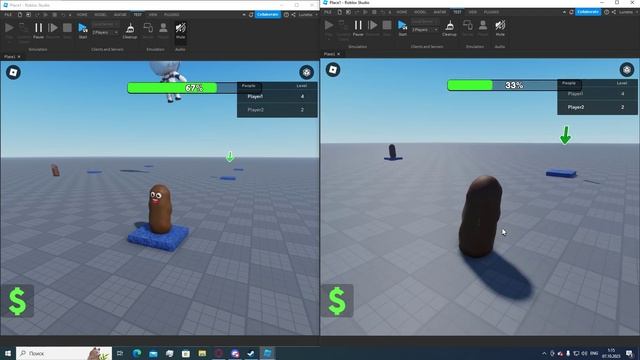Click the Start server icon in left window
640x360 pixels.
83,30
